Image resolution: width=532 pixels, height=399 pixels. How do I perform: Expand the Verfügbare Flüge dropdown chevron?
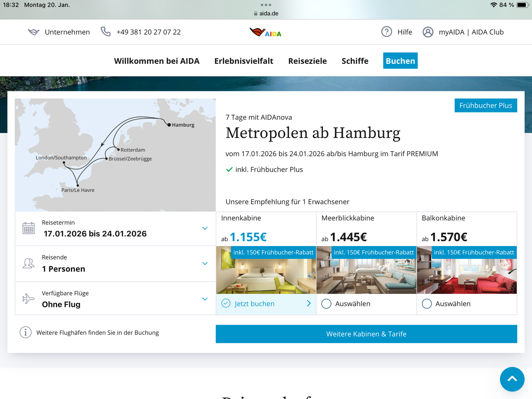coord(205,299)
